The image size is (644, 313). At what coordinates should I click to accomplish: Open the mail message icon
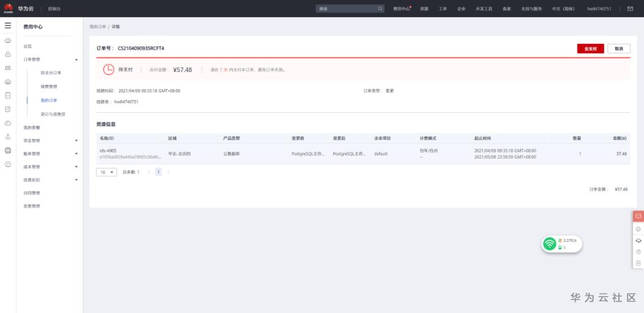click(630, 9)
